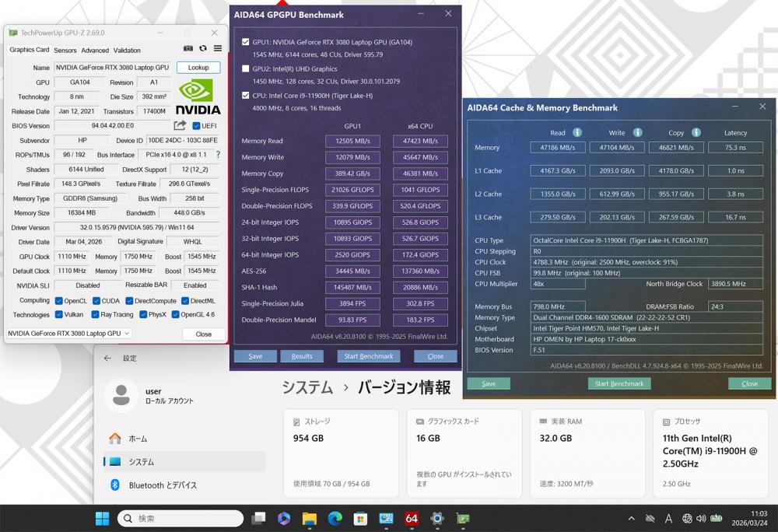This screenshot has width=778, height=532.
Task: Click Results in GPGPU Benchmark window
Action: pos(302,356)
